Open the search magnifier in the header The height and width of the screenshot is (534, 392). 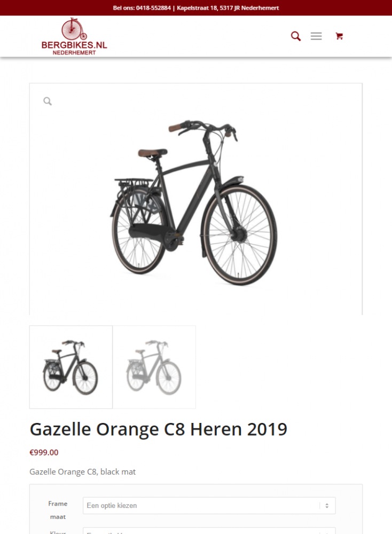pos(296,36)
